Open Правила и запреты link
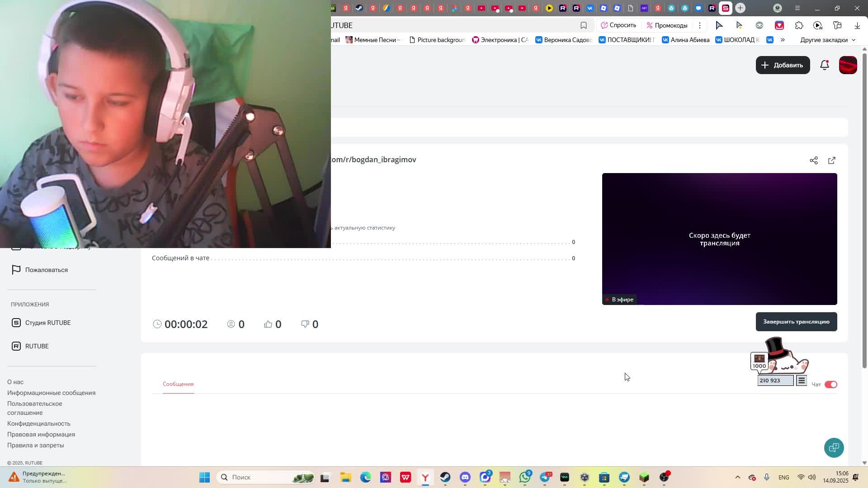 point(35,445)
